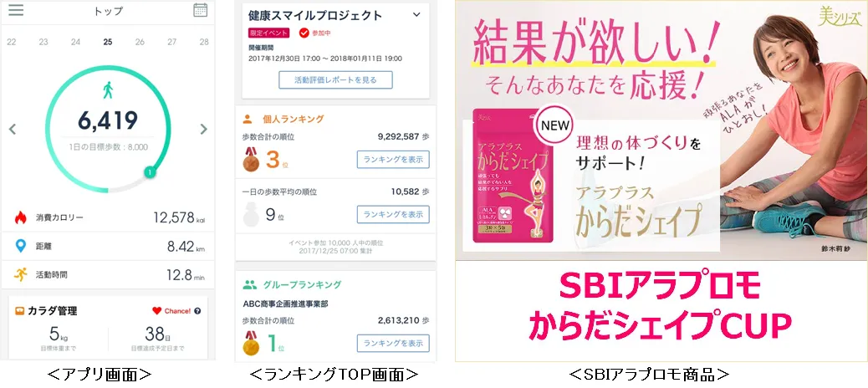Click the help icon beside Chance!
Image resolution: width=868 pixels, height=388 pixels.
tap(197, 311)
